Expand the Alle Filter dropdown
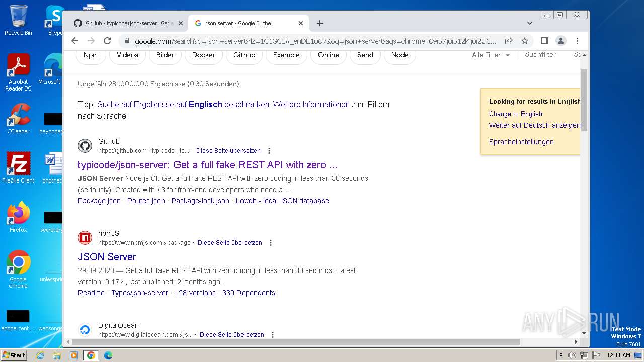 [x=491, y=55]
